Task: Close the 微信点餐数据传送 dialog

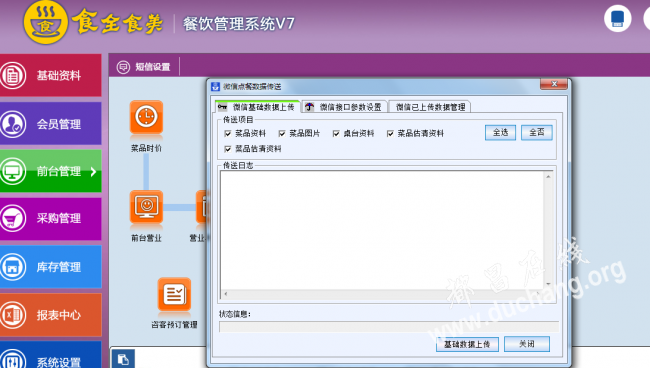Action: [x=554, y=84]
